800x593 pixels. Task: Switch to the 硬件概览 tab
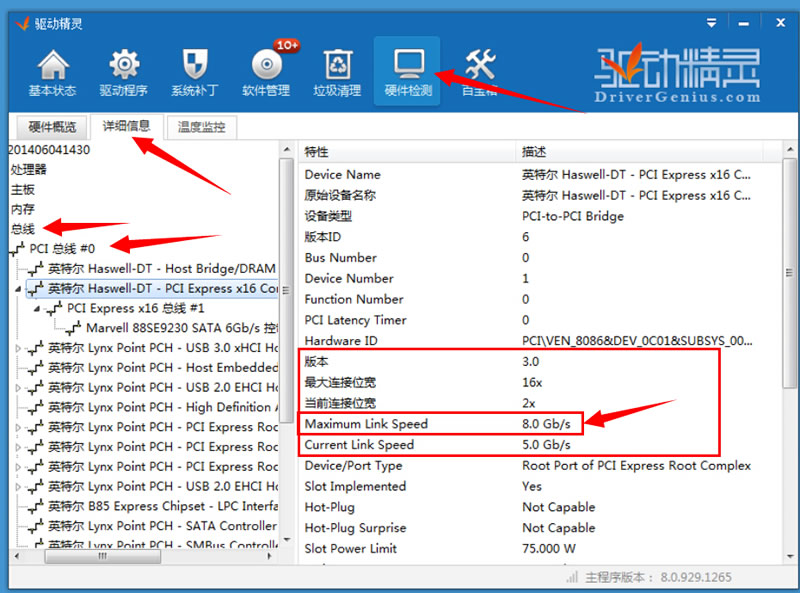click(53, 127)
